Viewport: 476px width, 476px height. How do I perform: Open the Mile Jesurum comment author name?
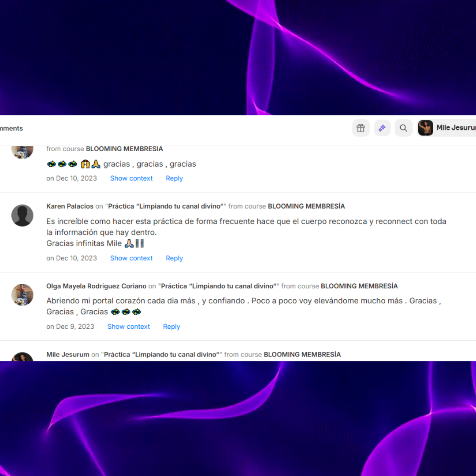pyautogui.click(x=68, y=354)
